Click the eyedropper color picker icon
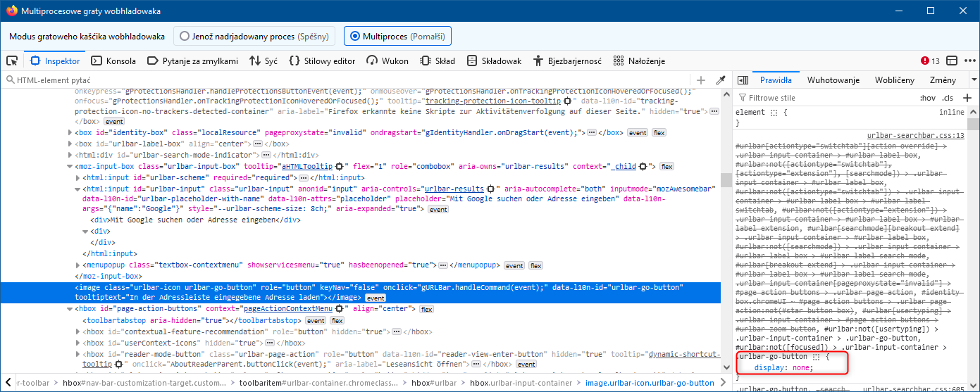 pyautogui.click(x=721, y=80)
